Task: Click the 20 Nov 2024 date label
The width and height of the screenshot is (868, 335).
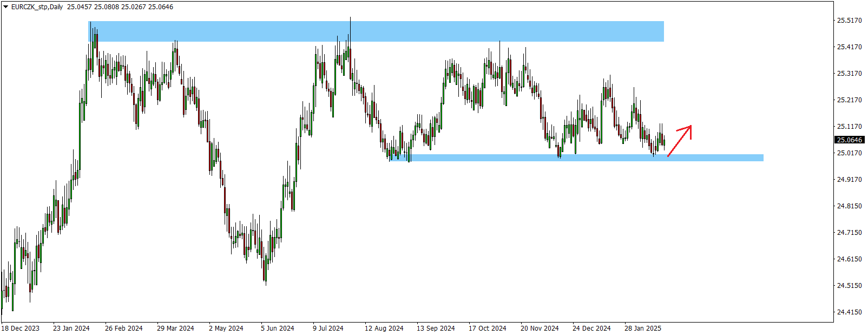Action: tap(540, 329)
